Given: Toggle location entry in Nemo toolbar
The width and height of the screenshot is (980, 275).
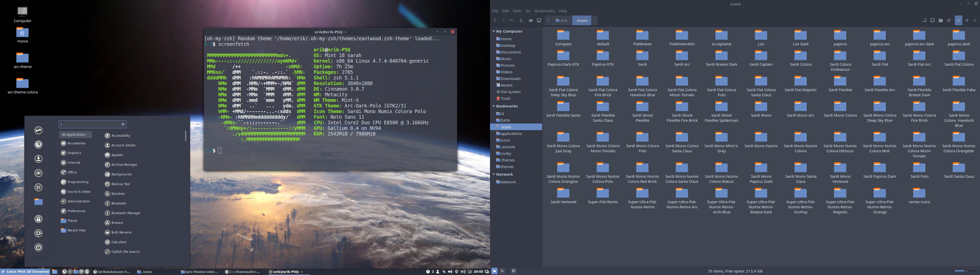Looking at the screenshot, I should click(x=924, y=21).
